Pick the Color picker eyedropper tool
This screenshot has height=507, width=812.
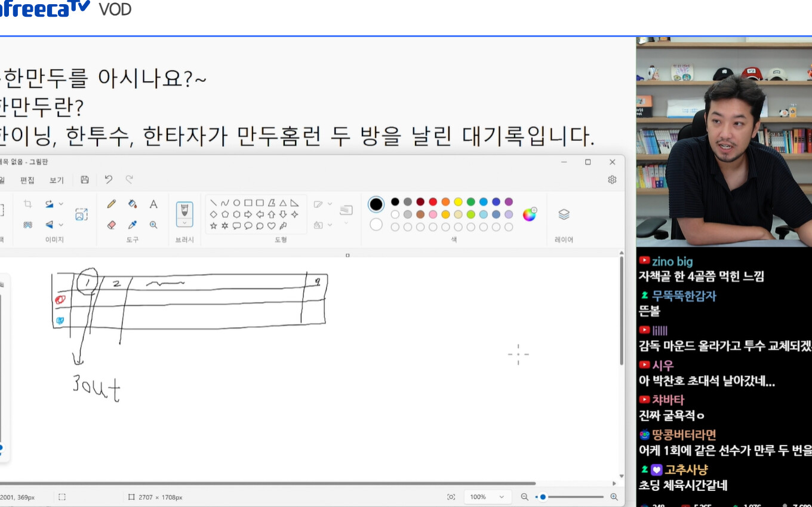pos(133,225)
